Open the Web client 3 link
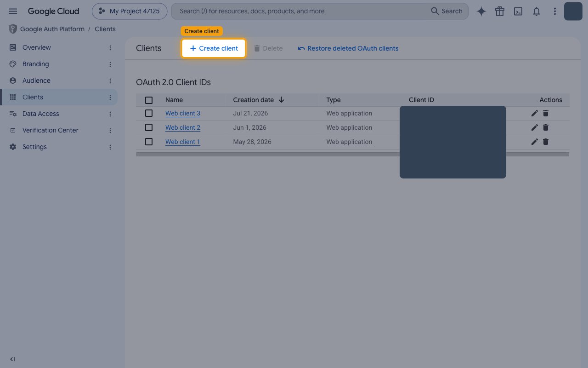This screenshot has height=368, width=588. (183, 113)
